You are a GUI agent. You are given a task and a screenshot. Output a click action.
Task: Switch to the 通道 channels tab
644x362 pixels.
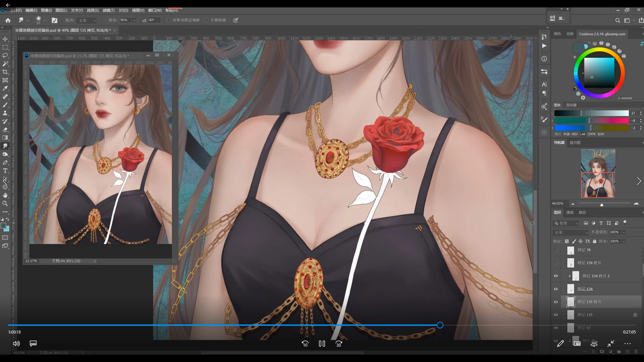click(x=570, y=213)
